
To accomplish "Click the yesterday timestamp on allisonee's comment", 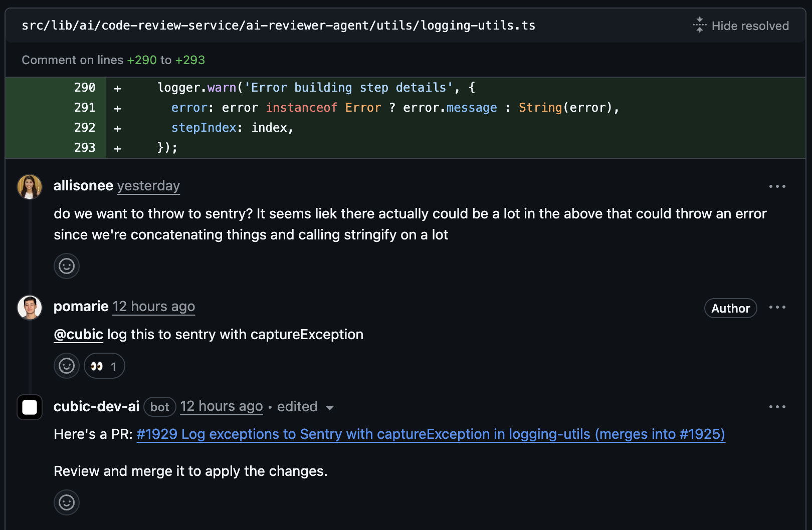I will 148,186.
